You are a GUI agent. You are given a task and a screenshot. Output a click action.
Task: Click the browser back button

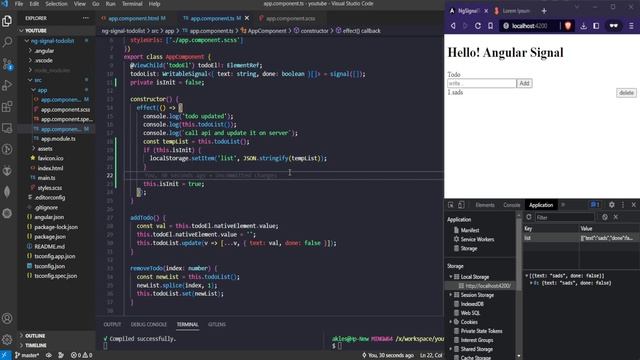(x=453, y=26)
